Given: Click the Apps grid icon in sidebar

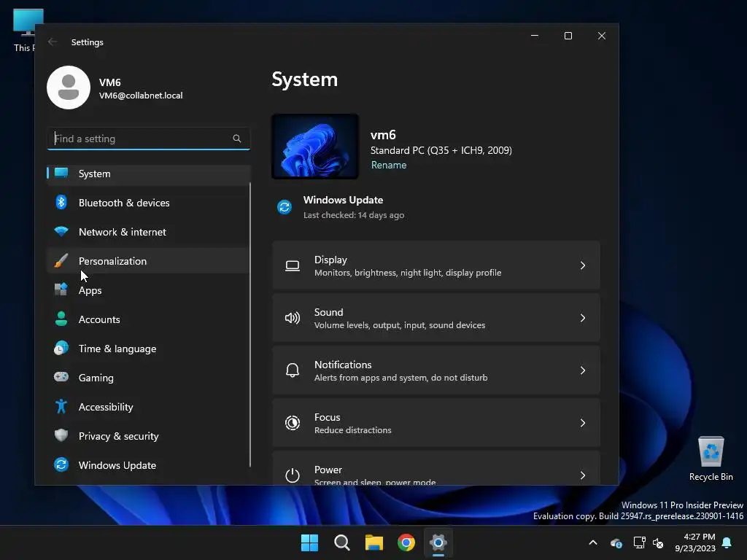Looking at the screenshot, I should [x=61, y=289].
